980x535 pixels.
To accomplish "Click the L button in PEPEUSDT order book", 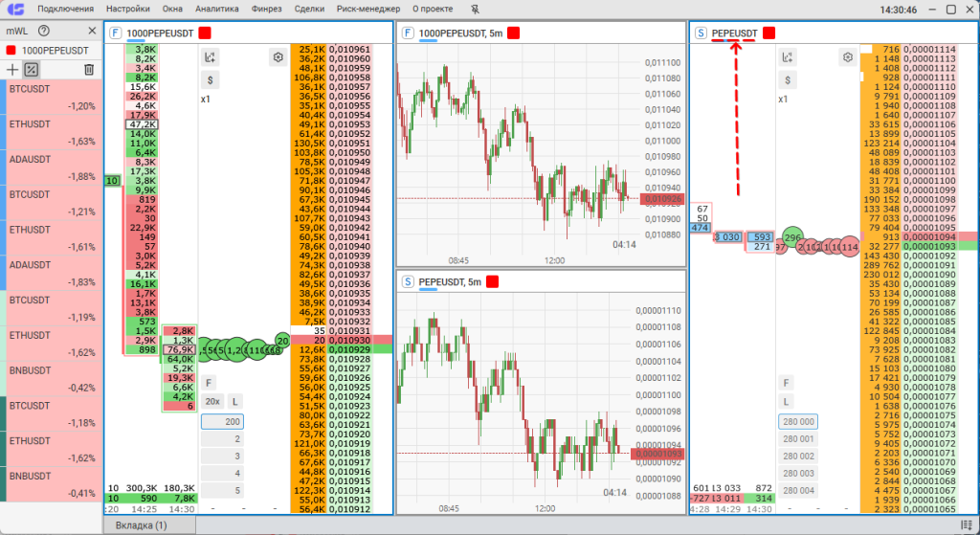I will coord(787,402).
